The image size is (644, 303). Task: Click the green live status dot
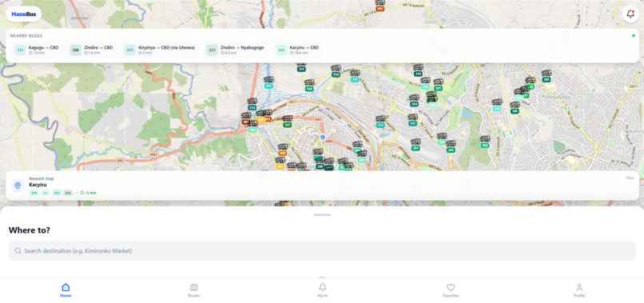click(634, 36)
